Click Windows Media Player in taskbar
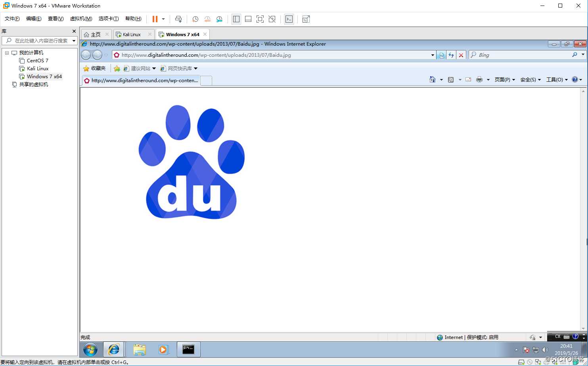Image resolution: width=588 pixels, height=366 pixels. (163, 349)
